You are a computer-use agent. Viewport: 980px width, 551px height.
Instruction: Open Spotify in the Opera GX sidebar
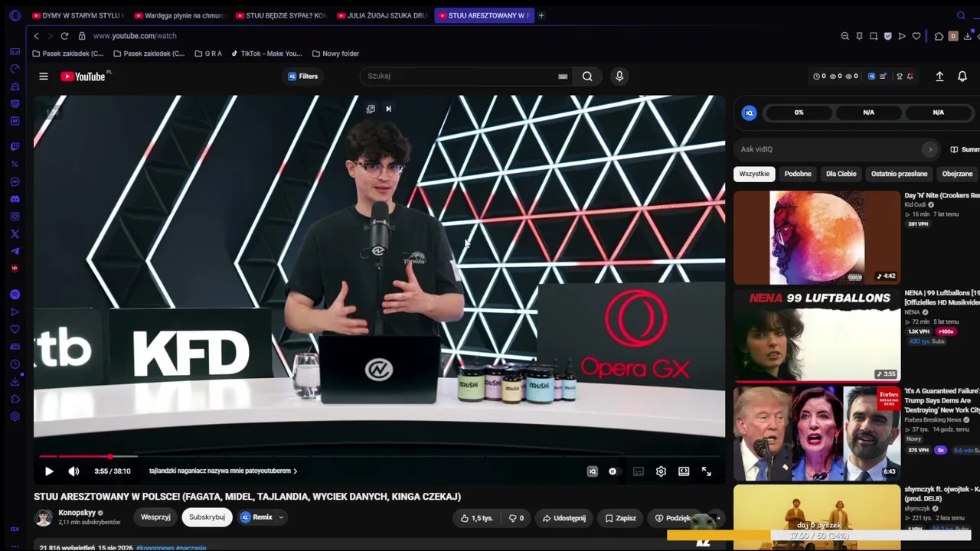[x=15, y=295]
